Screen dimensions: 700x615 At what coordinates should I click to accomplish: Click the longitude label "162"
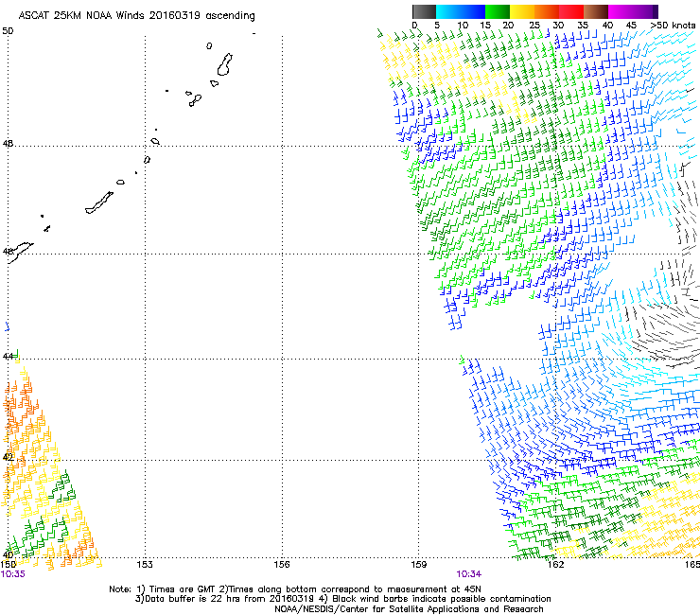tap(555, 565)
